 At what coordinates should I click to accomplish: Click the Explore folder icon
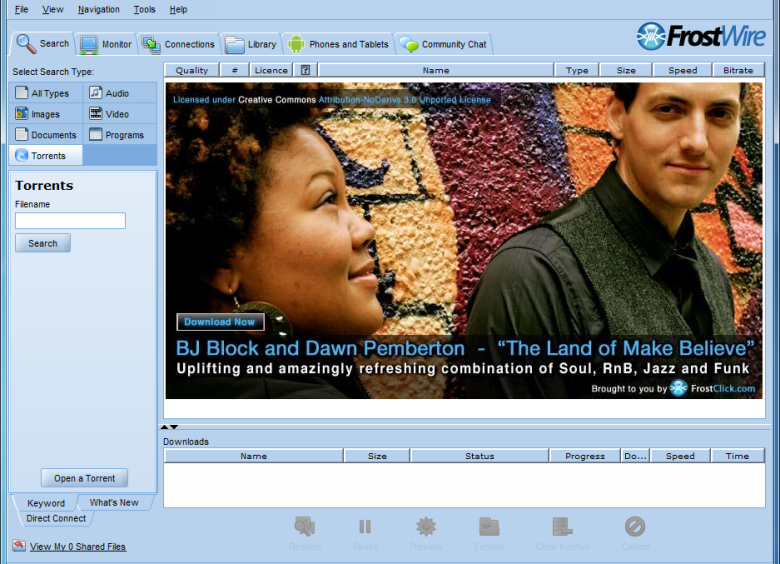(x=489, y=527)
